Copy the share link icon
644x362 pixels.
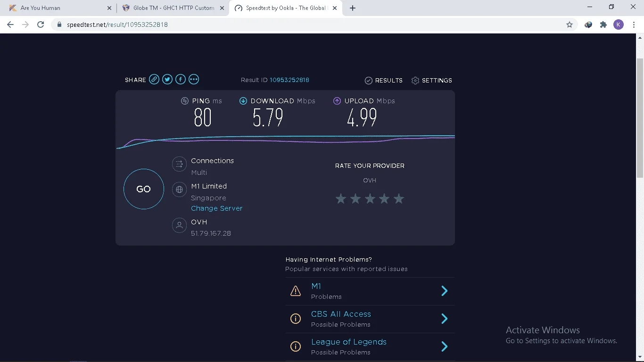[154, 79]
